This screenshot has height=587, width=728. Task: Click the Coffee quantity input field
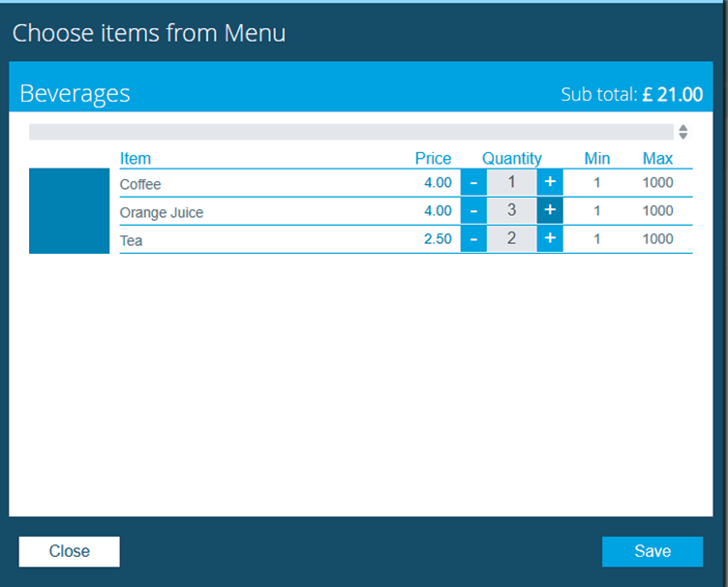point(511,182)
